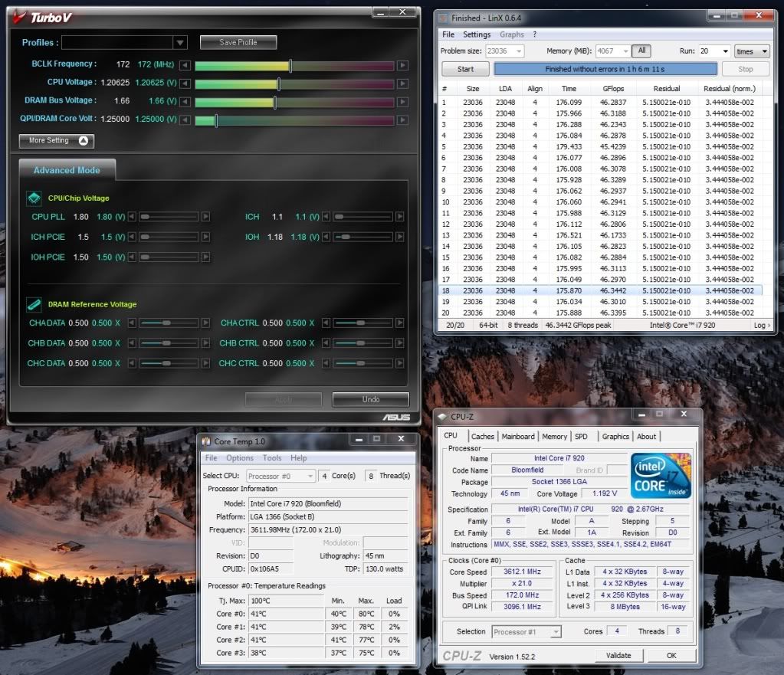Click Undo button in TurboV
This screenshot has height=675, width=784.
pyautogui.click(x=370, y=399)
